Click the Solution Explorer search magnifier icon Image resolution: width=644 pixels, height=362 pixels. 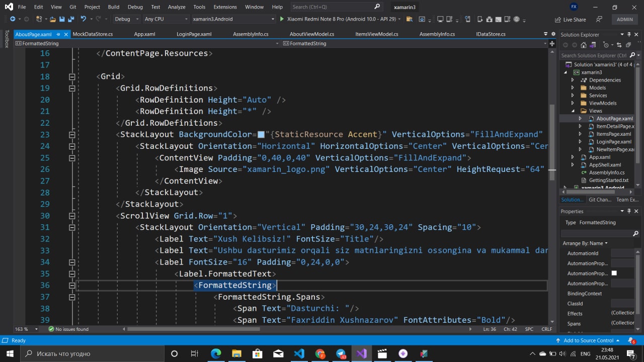[x=631, y=55]
